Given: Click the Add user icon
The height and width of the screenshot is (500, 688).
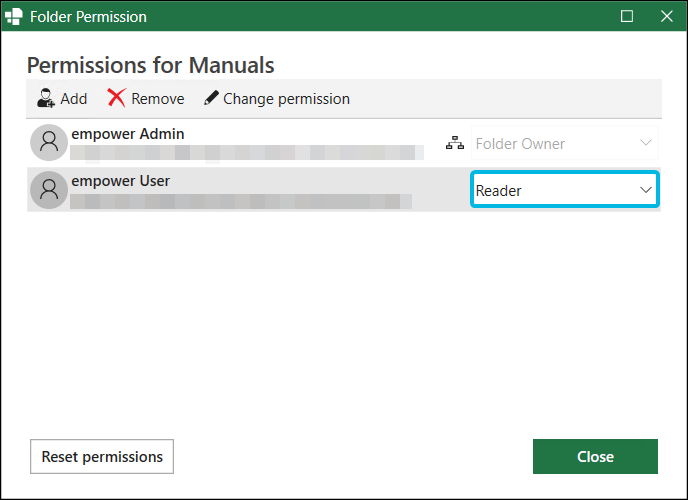Looking at the screenshot, I should point(46,98).
